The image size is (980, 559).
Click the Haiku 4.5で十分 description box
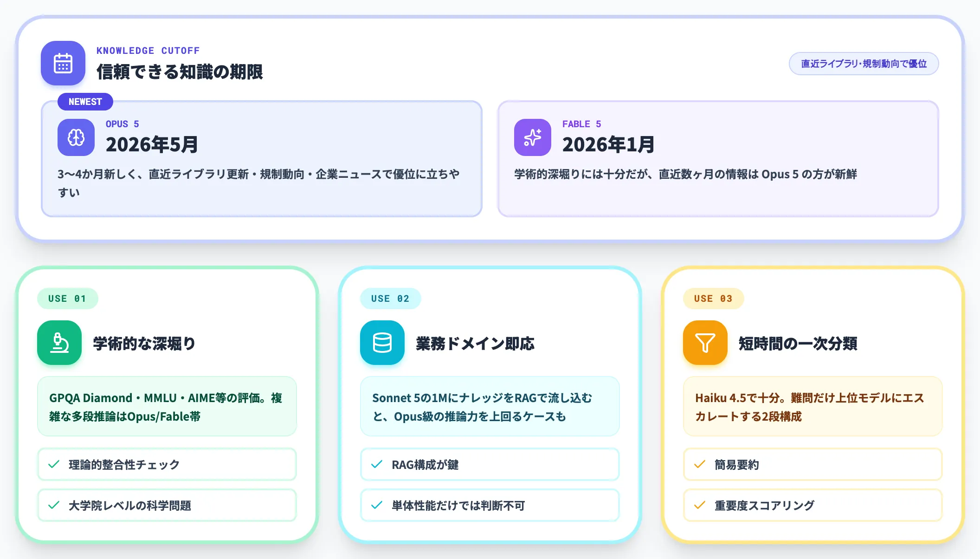(813, 406)
